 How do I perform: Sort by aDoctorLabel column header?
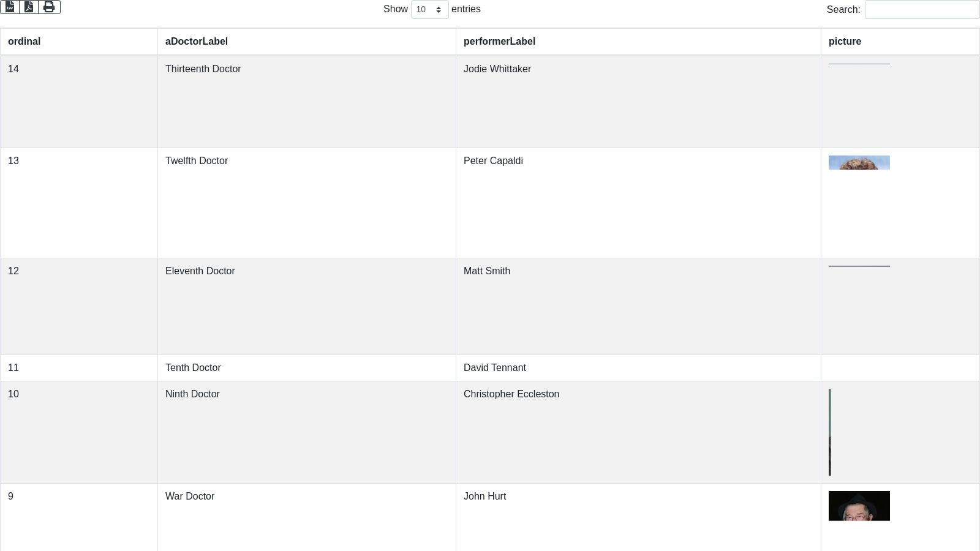197,42
